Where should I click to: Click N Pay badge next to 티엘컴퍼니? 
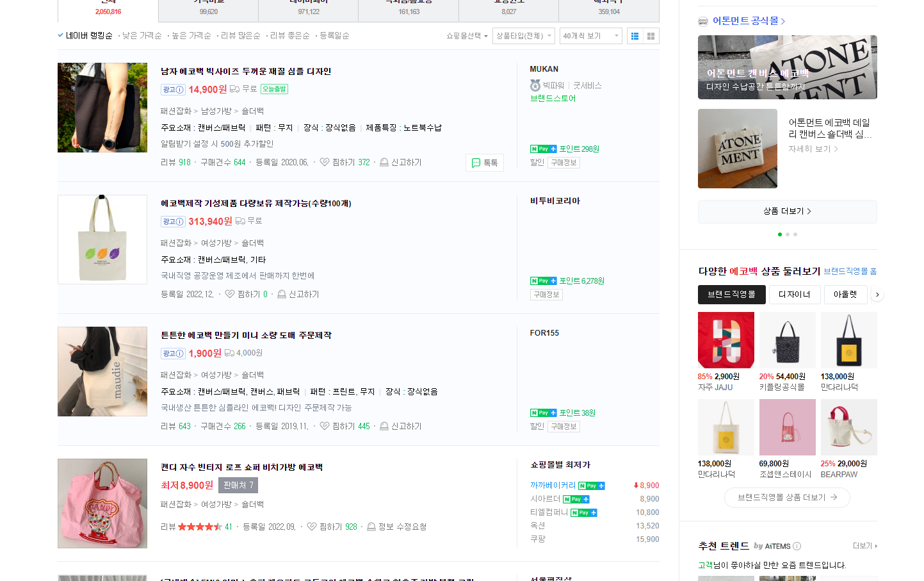(x=584, y=513)
